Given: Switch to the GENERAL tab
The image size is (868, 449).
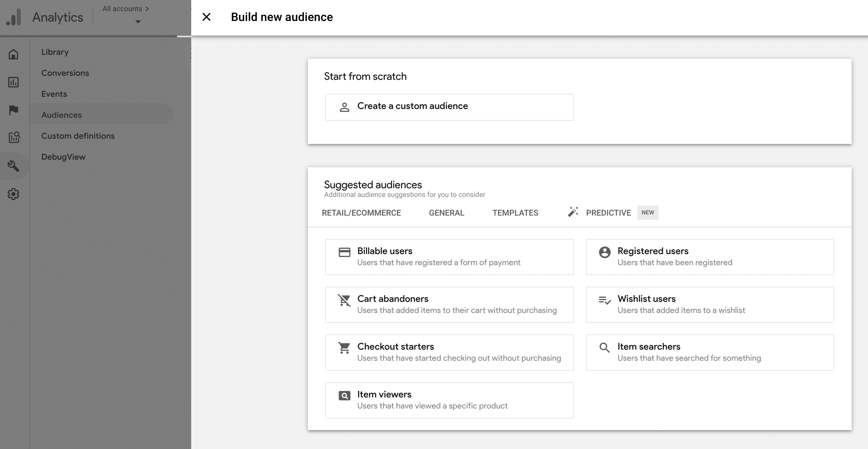Looking at the screenshot, I should (x=447, y=213).
